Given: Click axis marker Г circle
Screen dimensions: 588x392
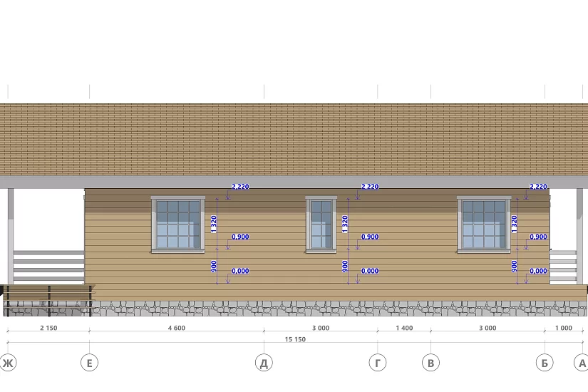Looking at the screenshot, I should (378, 363).
